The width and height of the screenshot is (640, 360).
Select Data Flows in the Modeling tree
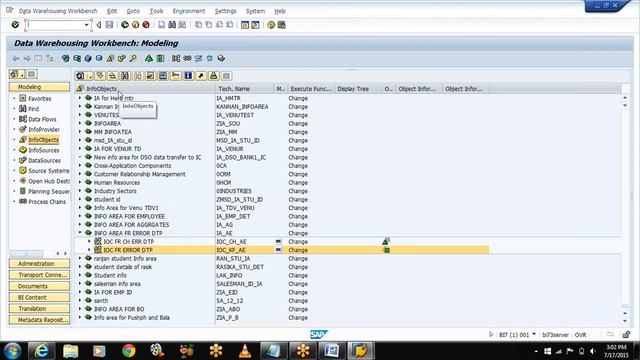click(42, 119)
